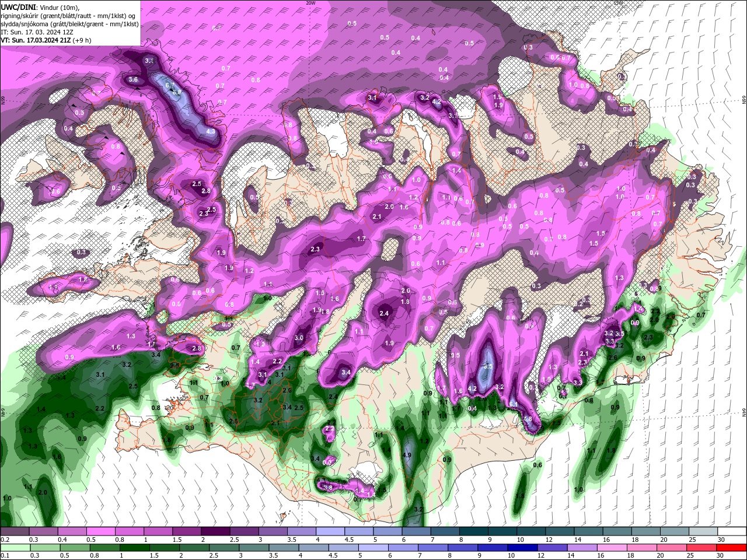Click the 3.0 snow value in the map's west-central part
Viewport: 747px width, 560px height.
click(299, 338)
